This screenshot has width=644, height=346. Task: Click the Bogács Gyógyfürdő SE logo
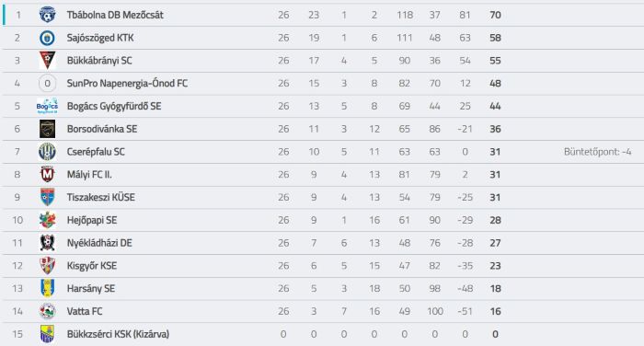(x=47, y=106)
